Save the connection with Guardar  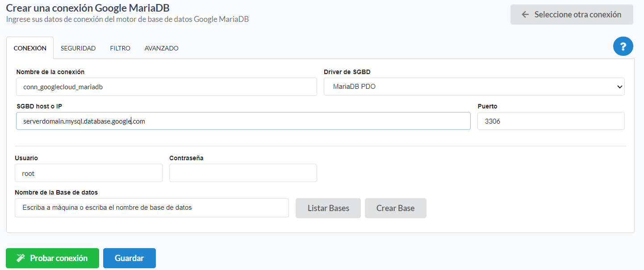pyautogui.click(x=129, y=258)
